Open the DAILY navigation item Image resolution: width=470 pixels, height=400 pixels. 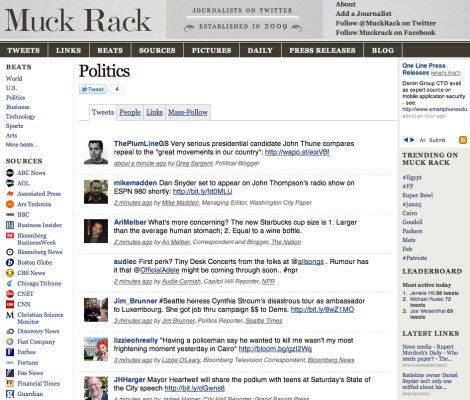[x=260, y=50]
